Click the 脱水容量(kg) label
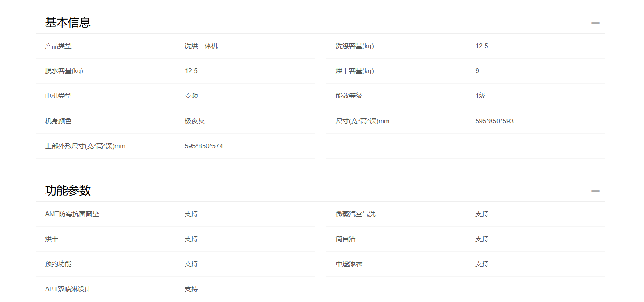The image size is (644, 302). pos(64,71)
